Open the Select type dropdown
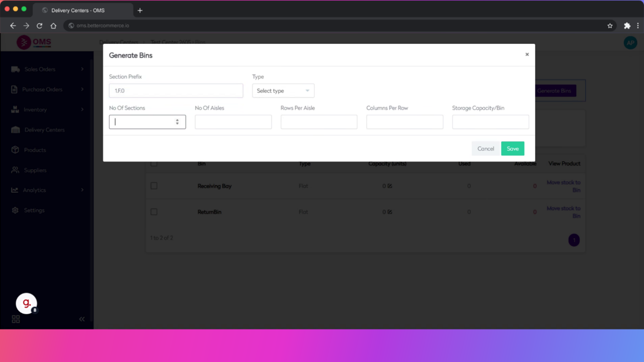Image resolution: width=644 pixels, height=362 pixels. (283, 90)
